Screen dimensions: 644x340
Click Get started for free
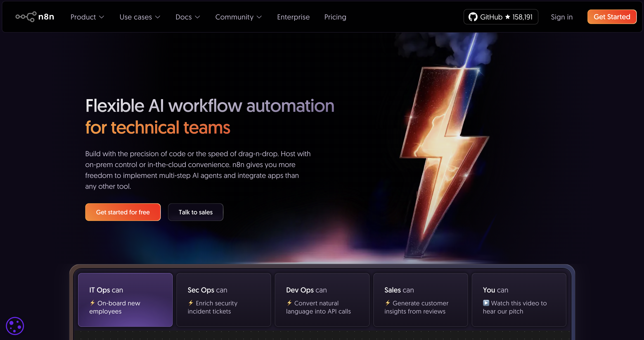pyautogui.click(x=123, y=212)
